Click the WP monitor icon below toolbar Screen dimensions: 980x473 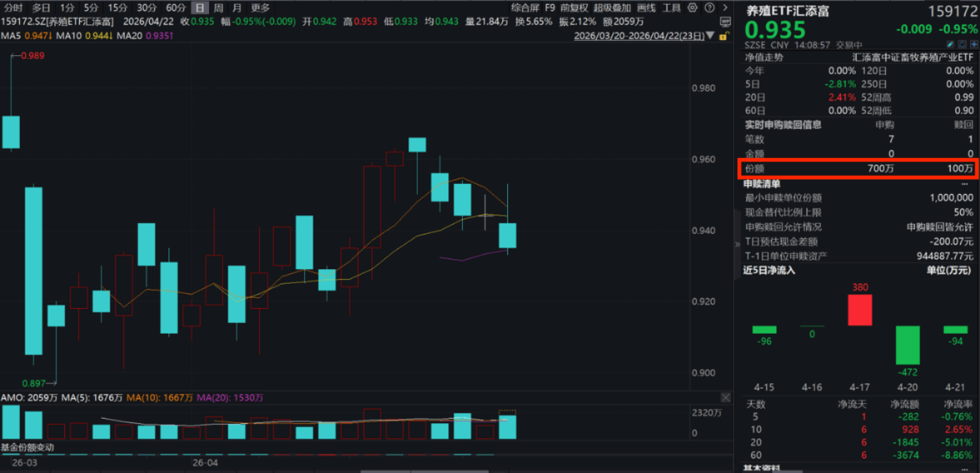pyautogui.click(x=725, y=21)
